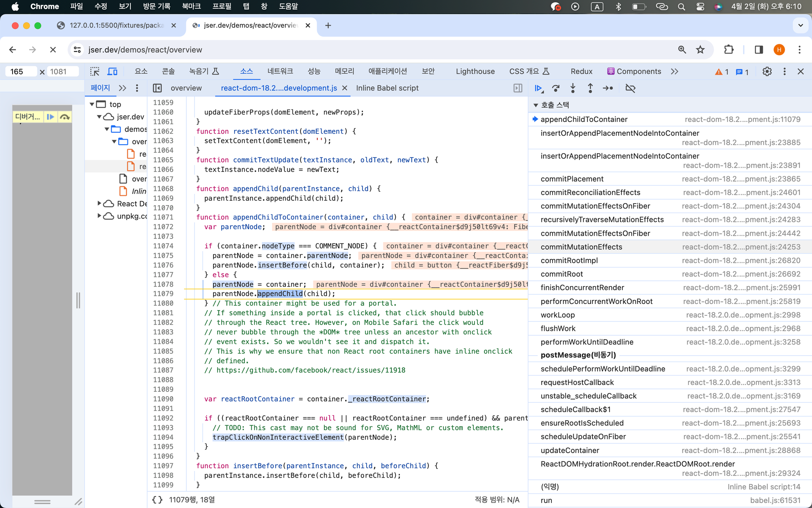Click the address bar URL
Viewport: 812px width, 508px height.
(145, 50)
